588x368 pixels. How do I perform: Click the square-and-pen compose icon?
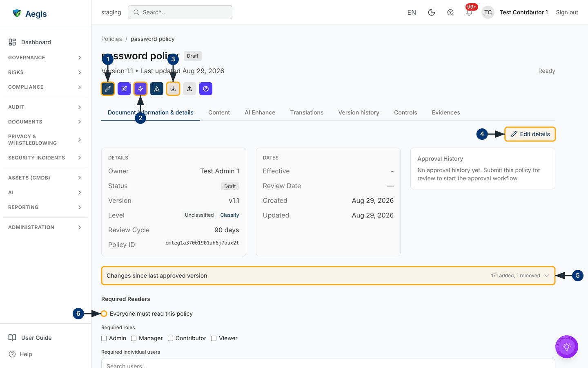point(124,89)
